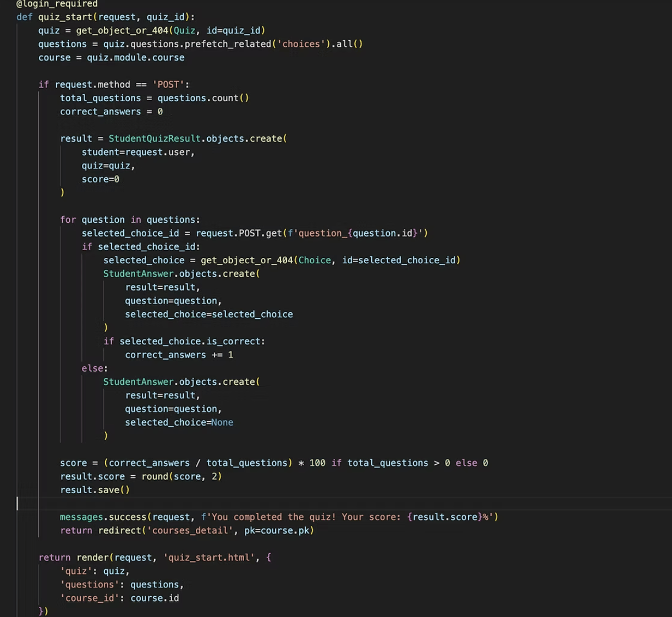The image size is (672, 617).
Task: Click questions.count() method call
Action: click(x=203, y=98)
